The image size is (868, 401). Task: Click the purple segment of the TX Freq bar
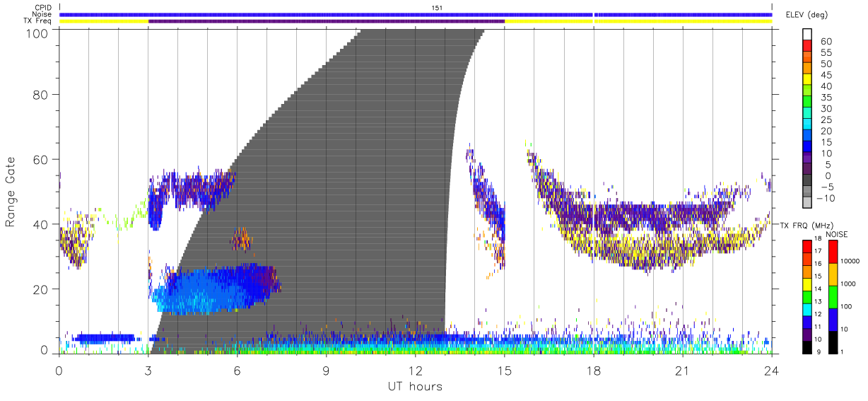pos(327,21)
